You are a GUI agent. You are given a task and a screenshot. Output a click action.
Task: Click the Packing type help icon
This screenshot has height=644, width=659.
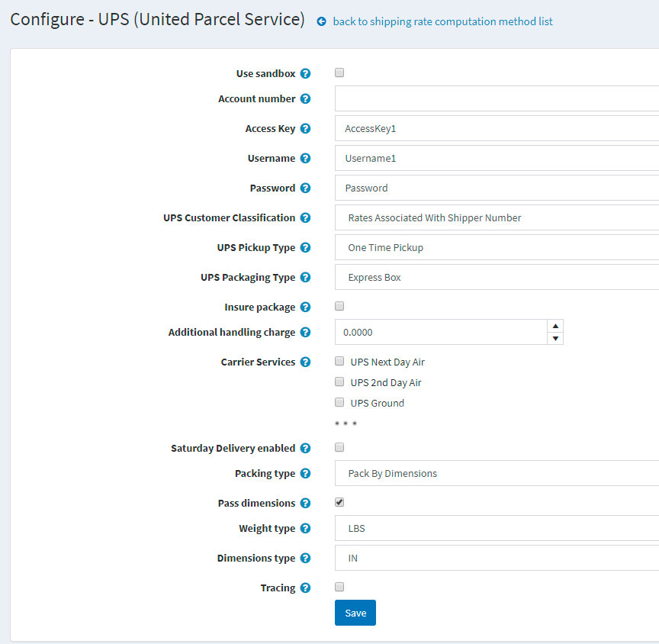pos(305,473)
